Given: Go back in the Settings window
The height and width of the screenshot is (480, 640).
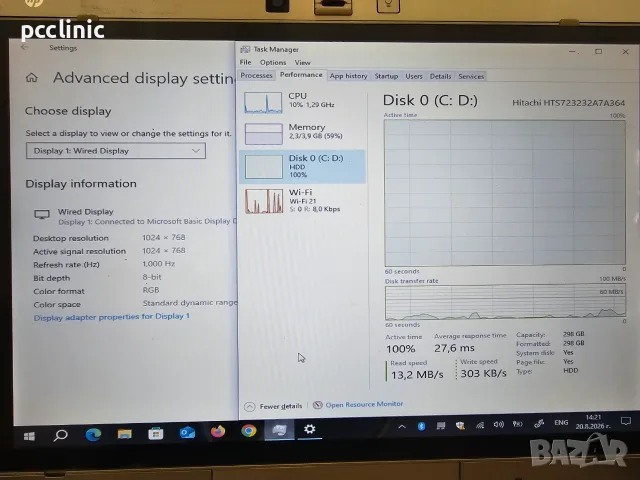Looking at the screenshot, I should [24, 47].
